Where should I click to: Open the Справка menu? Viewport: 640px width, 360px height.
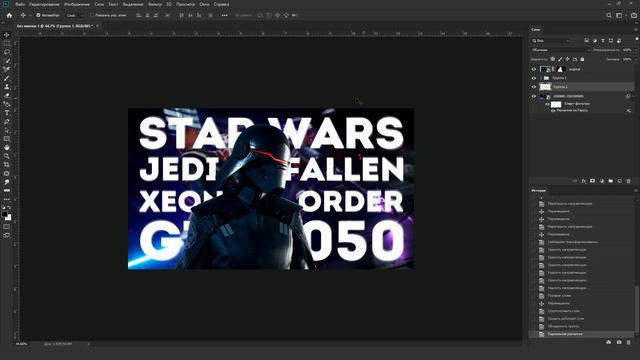221,4
